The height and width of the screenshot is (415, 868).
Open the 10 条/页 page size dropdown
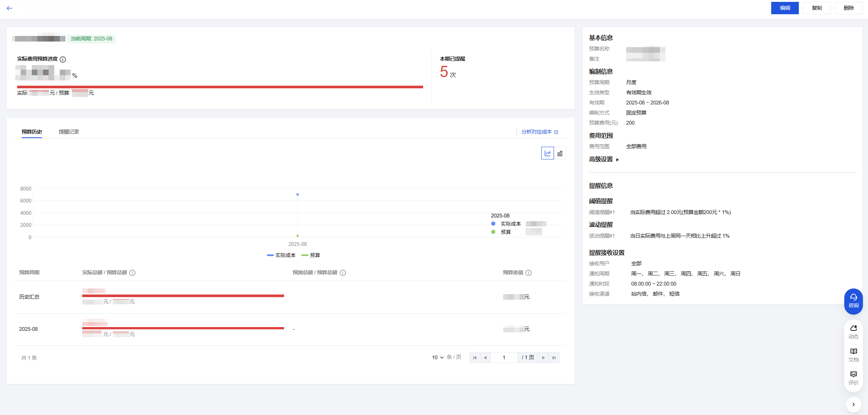tap(437, 357)
